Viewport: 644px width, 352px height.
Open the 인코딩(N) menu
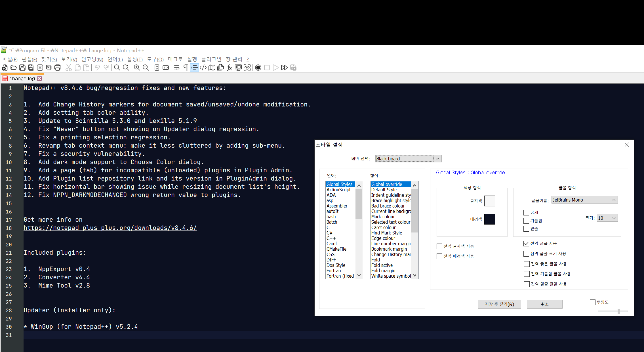pyautogui.click(x=92, y=59)
